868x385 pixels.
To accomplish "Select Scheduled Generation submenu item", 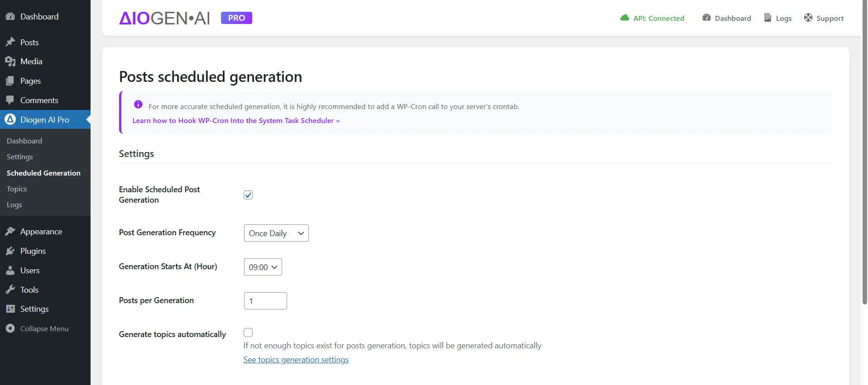I will [43, 173].
